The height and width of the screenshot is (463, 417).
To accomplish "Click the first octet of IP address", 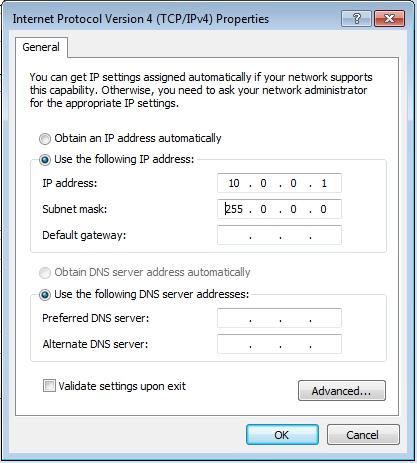I will (234, 183).
